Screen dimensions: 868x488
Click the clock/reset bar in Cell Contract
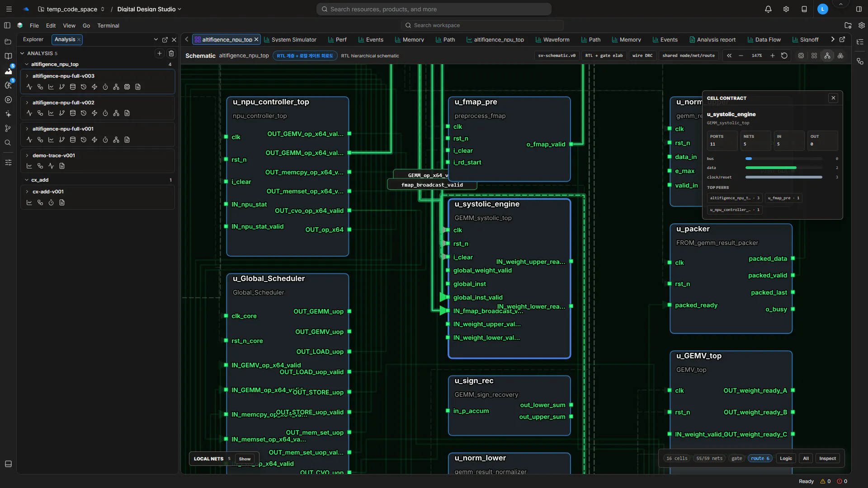(783, 178)
